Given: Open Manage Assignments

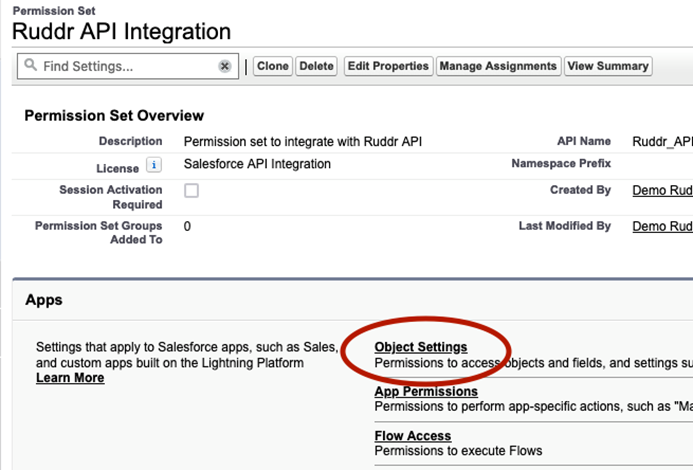Looking at the screenshot, I should click(x=498, y=66).
